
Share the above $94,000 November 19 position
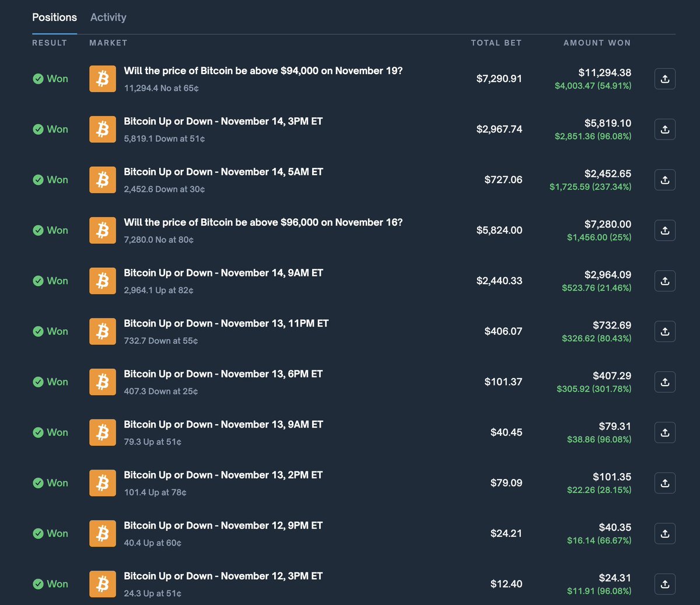[665, 79]
